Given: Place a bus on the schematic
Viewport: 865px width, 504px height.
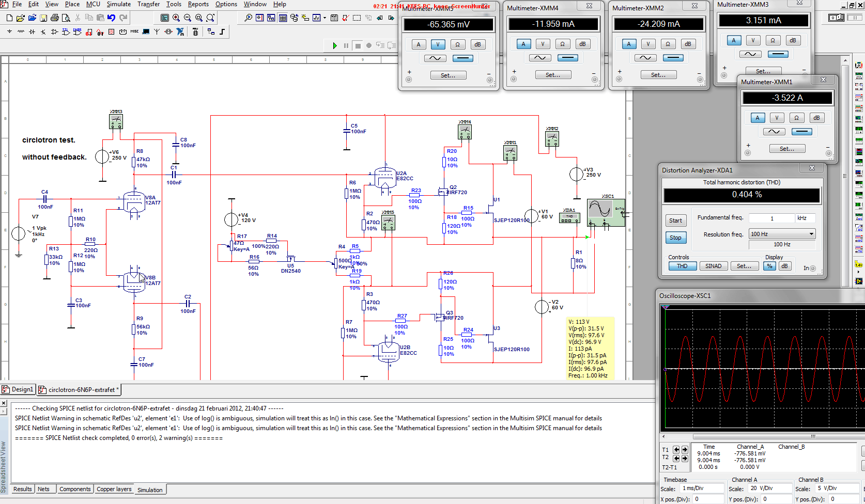Looking at the screenshot, I should point(222,31).
